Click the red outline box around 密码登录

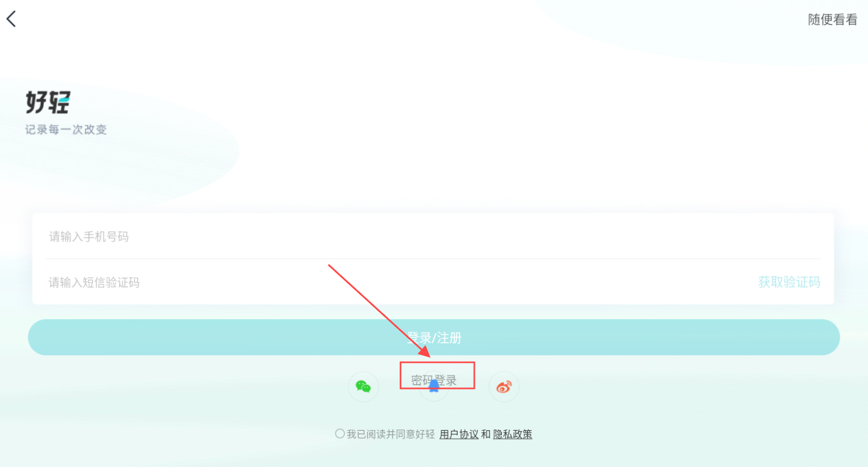(437, 376)
